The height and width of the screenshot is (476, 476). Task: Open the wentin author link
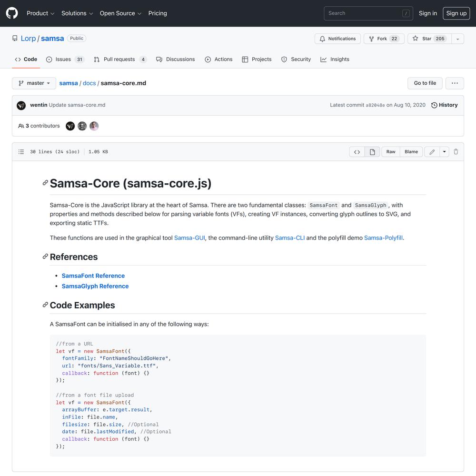[x=39, y=105]
